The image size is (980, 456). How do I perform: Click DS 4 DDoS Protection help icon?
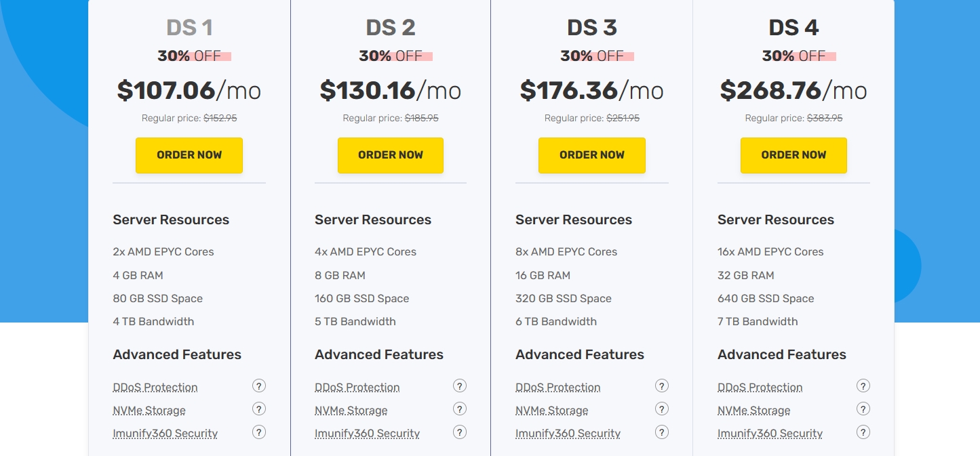(863, 386)
